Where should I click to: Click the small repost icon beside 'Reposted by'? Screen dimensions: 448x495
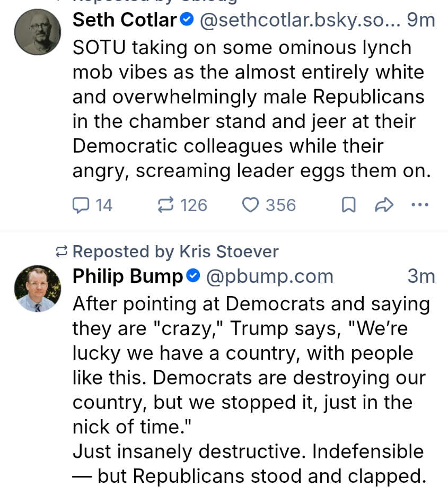point(62,251)
